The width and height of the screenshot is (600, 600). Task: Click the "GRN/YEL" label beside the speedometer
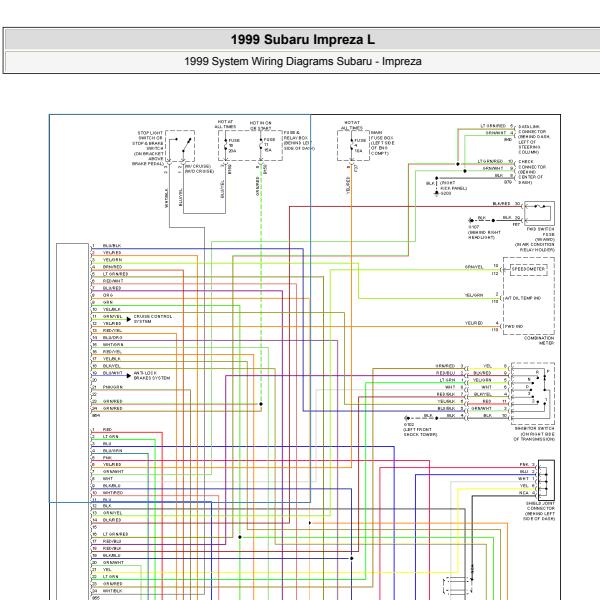point(474,267)
